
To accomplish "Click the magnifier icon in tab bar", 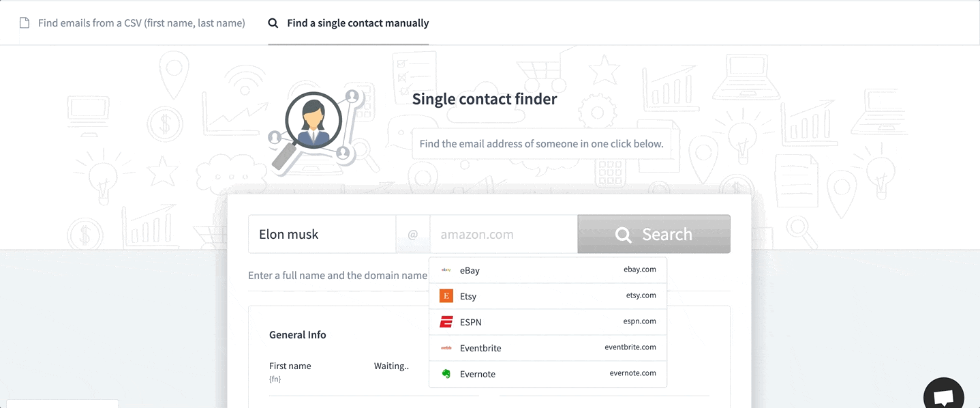I will 273,23.
